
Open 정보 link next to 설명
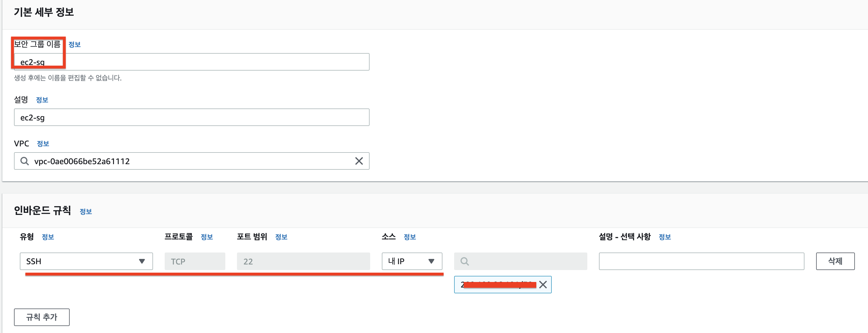[42, 100]
